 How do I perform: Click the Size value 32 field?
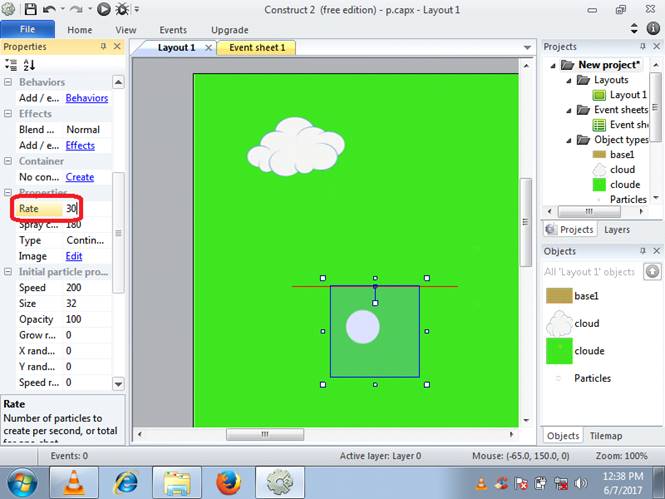(88, 303)
